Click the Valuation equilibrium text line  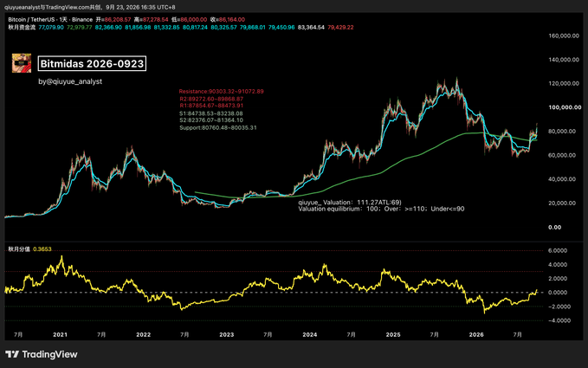tap(381, 209)
